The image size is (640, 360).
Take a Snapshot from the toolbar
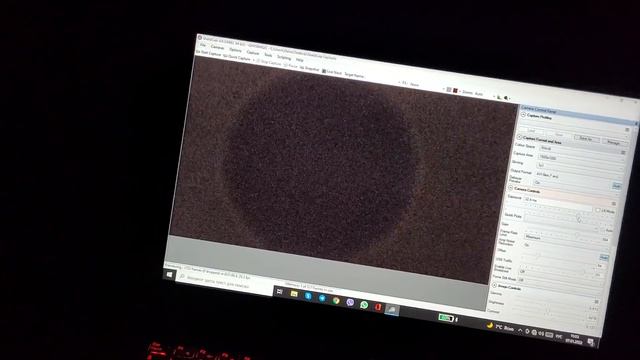(309, 69)
